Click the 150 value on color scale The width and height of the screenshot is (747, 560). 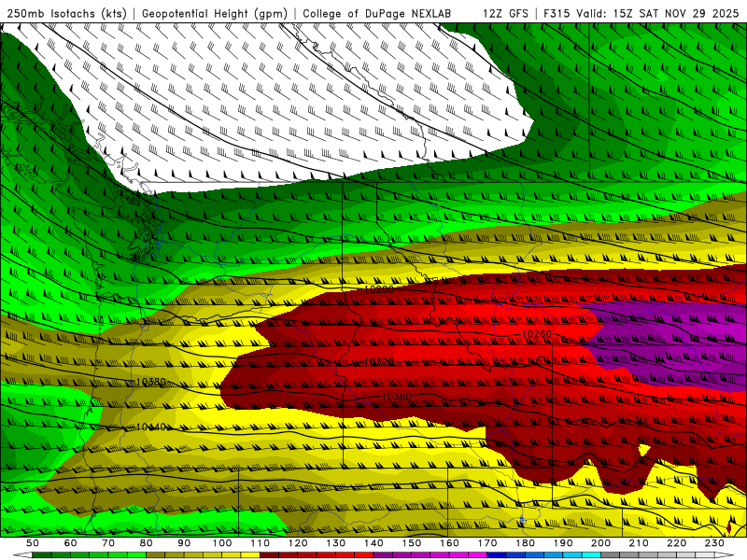tap(412, 543)
